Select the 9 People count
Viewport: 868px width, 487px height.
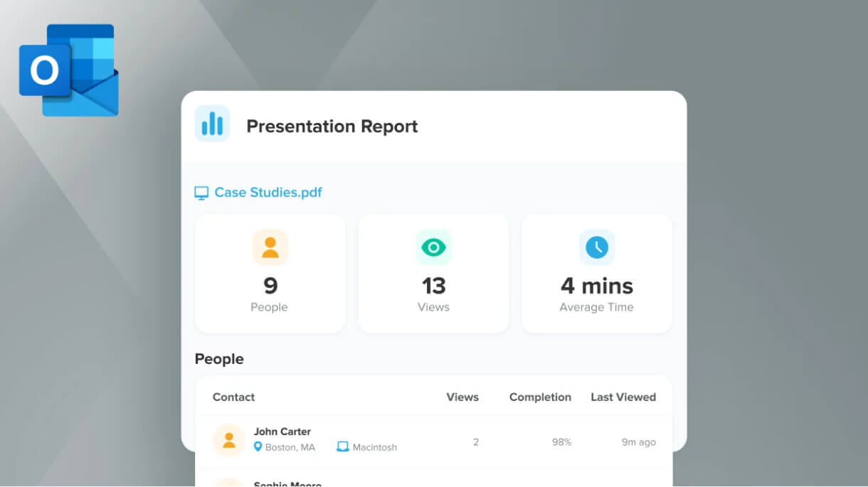[270, 286]
